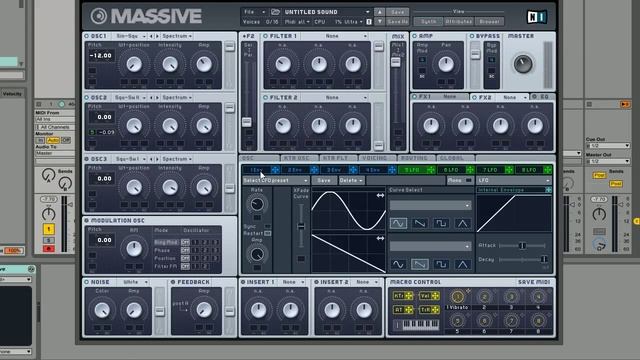This screenshot has height=360, width=640.
Task: Click the KTr macro modulation handle
Action: tap(409, 296)
